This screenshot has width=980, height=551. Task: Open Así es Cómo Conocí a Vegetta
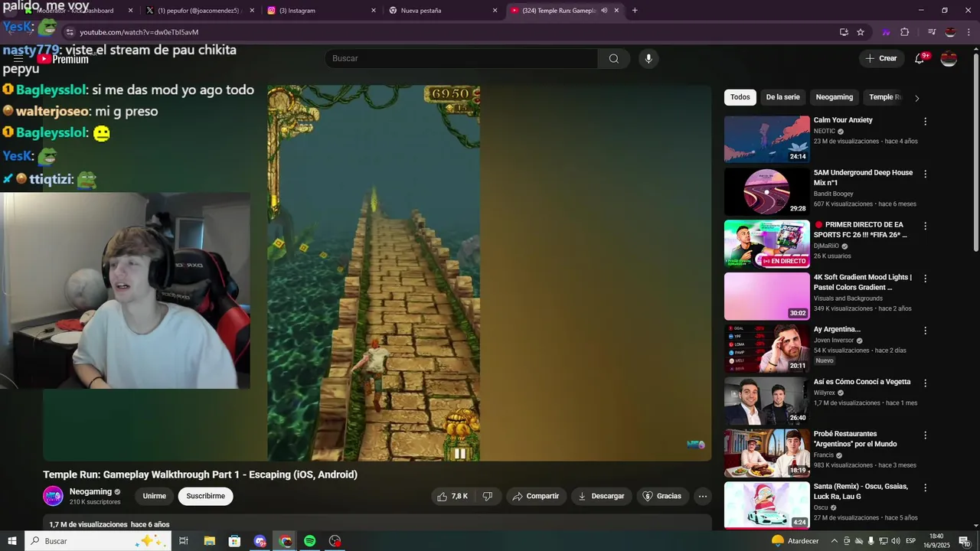pyautogui.click(x=862, y=382)
